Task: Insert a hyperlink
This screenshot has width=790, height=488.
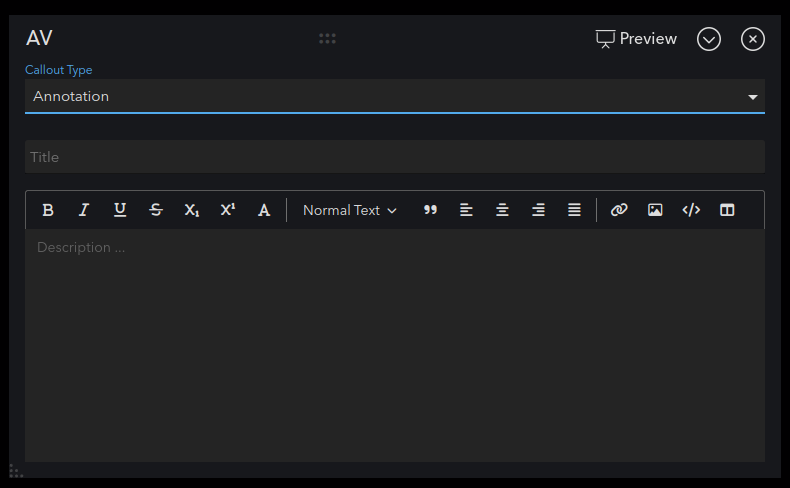Action: (619, 210)
